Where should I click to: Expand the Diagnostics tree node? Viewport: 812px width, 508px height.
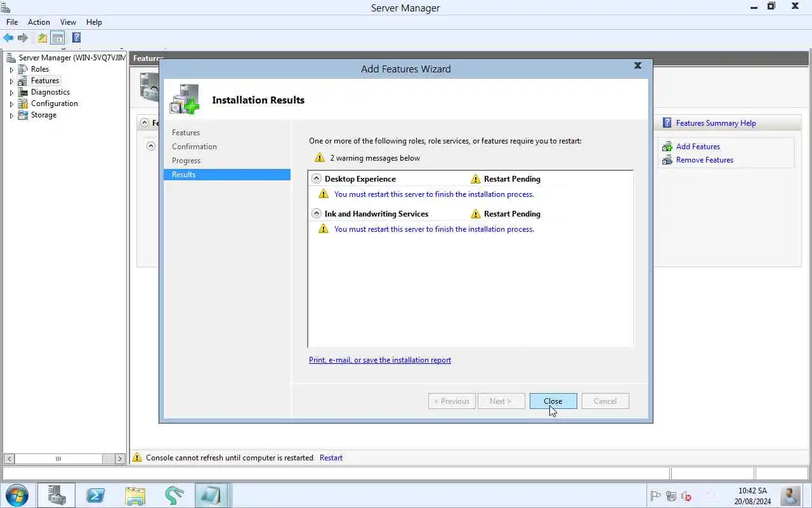click(x=11, y=92)
